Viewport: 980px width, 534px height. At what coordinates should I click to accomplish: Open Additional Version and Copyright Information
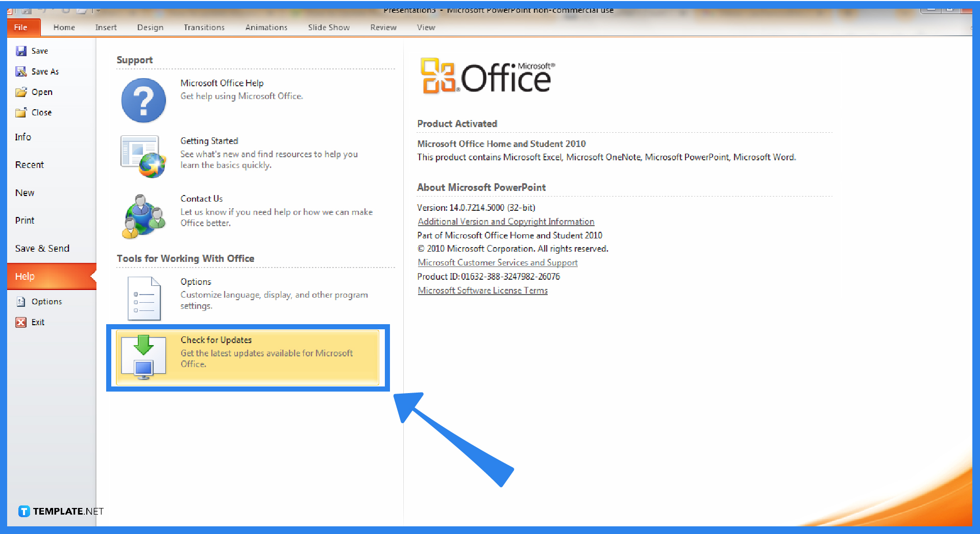[505, 221]
